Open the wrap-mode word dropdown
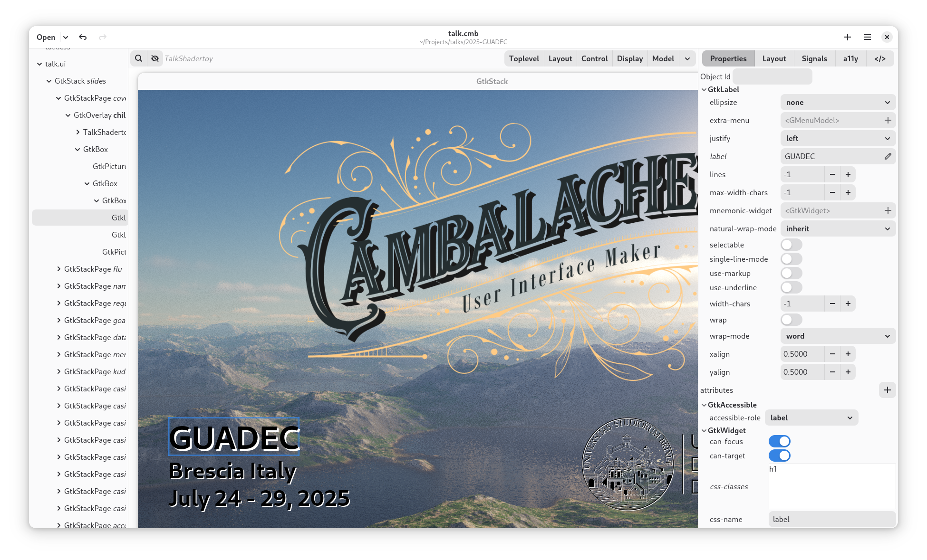This screenshot has height=560, width=927. click(838, 336)
